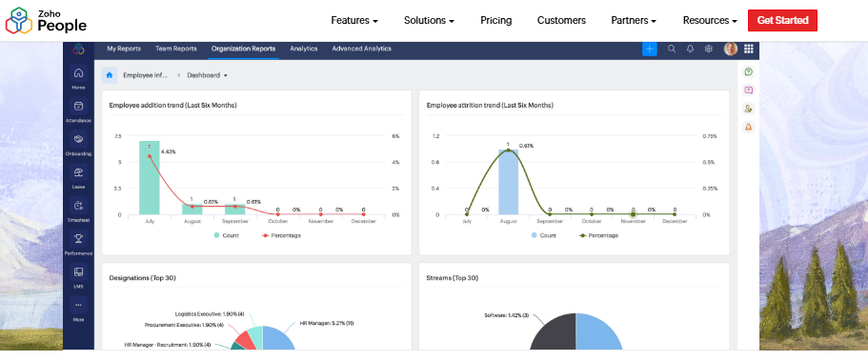The height and width of the screenshot is (361, 868).
Task: Click Software: 1.42% (3) label
Action: (507, 315)
